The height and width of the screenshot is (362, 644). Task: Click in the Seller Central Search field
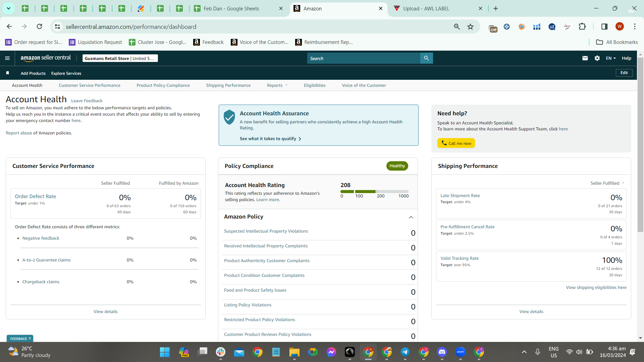(364, 58)
